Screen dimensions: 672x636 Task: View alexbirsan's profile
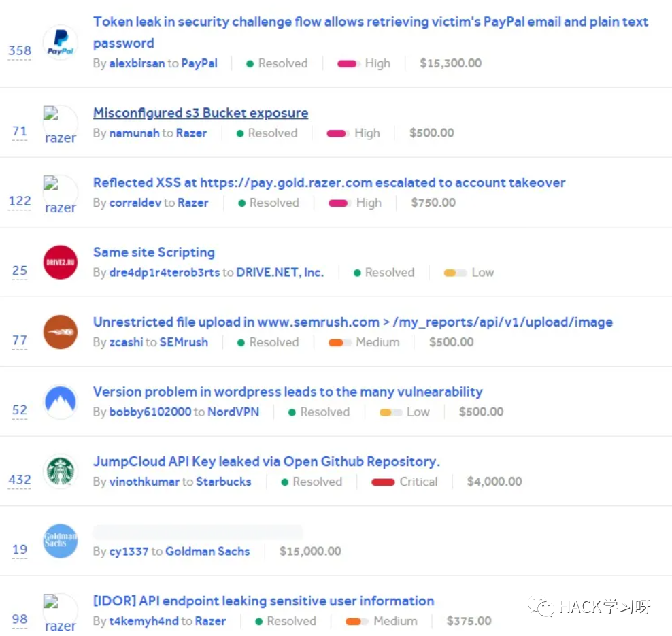137,63
